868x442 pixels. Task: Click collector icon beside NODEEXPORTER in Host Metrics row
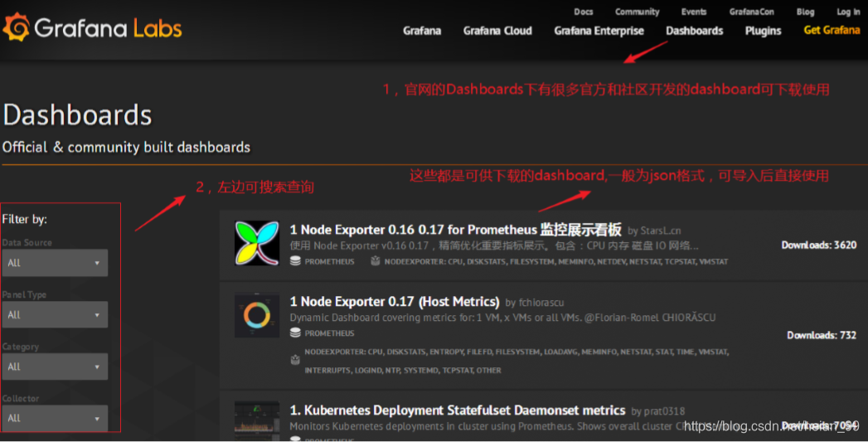[x=295, y=360]
